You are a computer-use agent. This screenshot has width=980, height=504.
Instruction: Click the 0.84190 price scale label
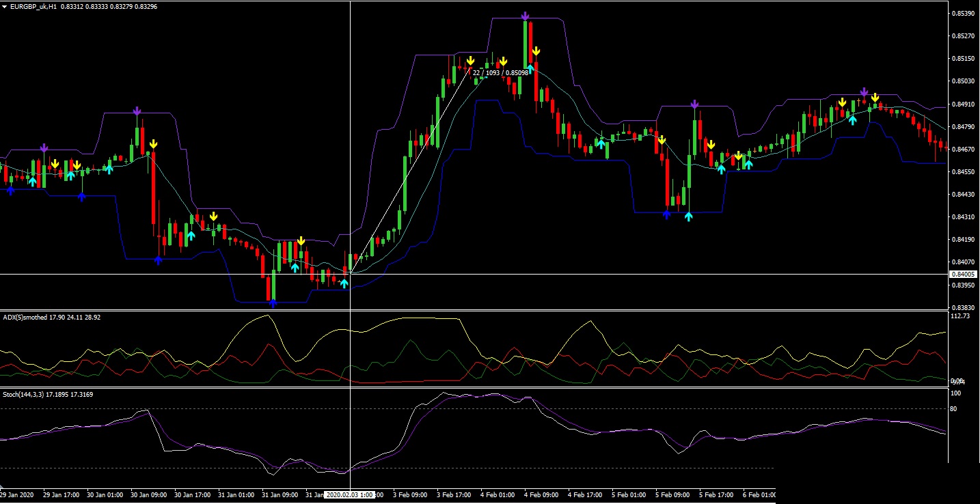coord(964,239)
